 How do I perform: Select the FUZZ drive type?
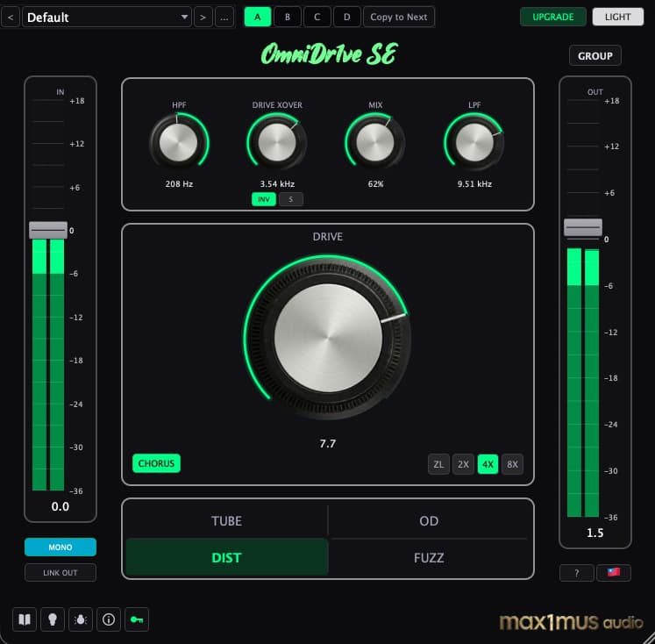429,557
